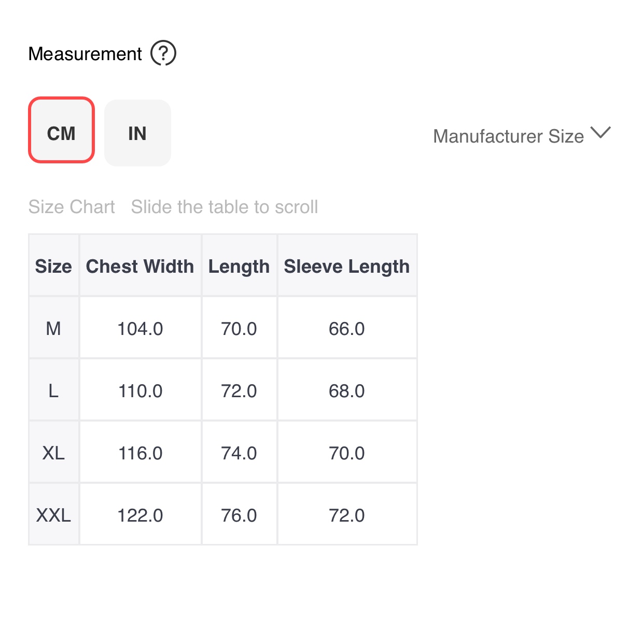Select the M size row label

[x=53, y=328]
